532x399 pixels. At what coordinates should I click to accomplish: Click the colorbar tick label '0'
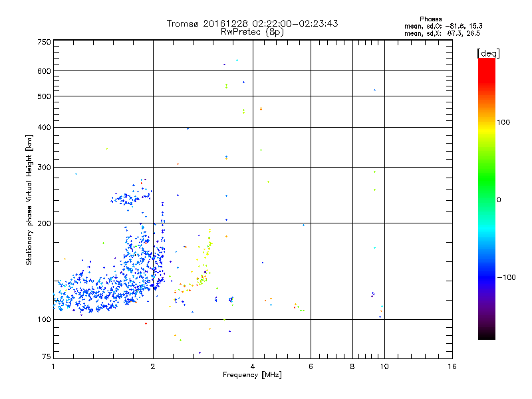[x=499, y=200]
